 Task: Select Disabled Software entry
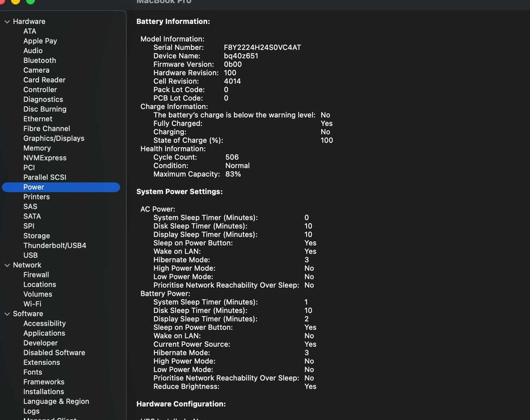[54, 353]
